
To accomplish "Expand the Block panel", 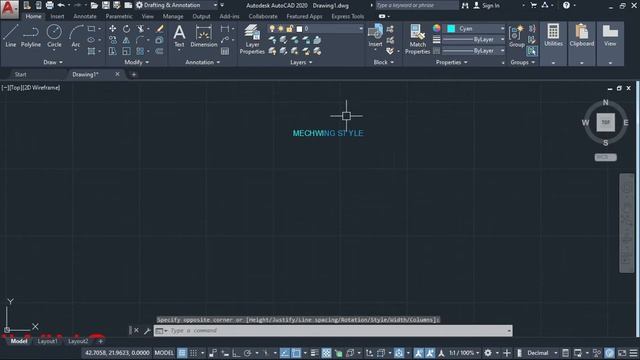I will (x=384, y=62).
